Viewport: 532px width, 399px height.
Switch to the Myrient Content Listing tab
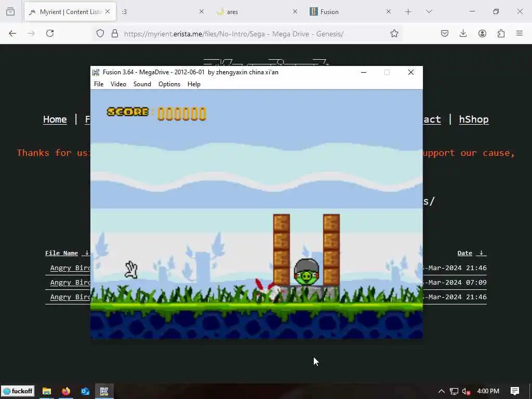70,11
